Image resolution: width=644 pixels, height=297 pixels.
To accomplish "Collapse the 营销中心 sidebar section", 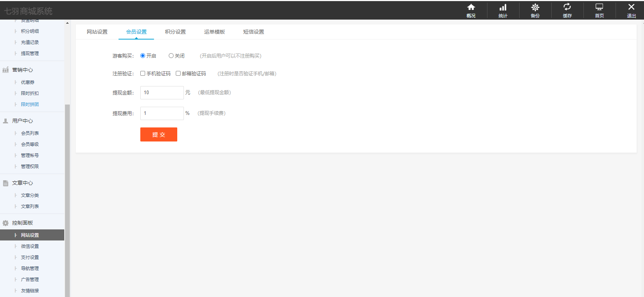I will point(23,70).
